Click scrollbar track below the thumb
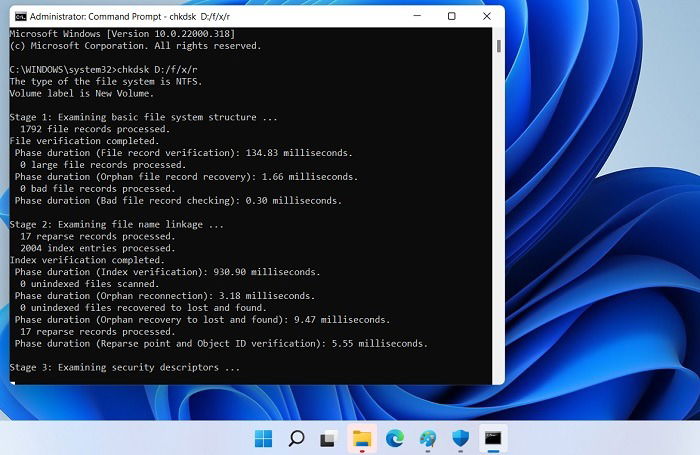This screenshot has width=700, height=455. click(498, 214)
